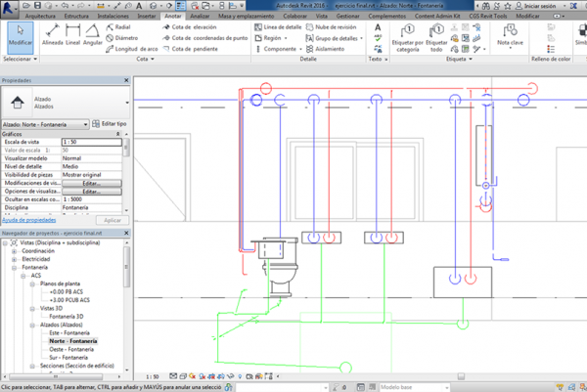Choose the Lineal dimension tool

74,37
